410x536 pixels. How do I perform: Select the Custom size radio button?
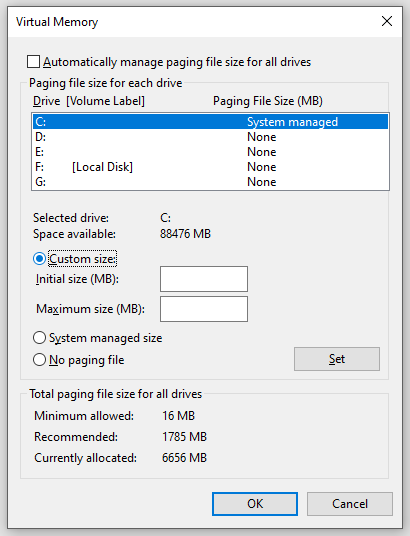point(39,259)
